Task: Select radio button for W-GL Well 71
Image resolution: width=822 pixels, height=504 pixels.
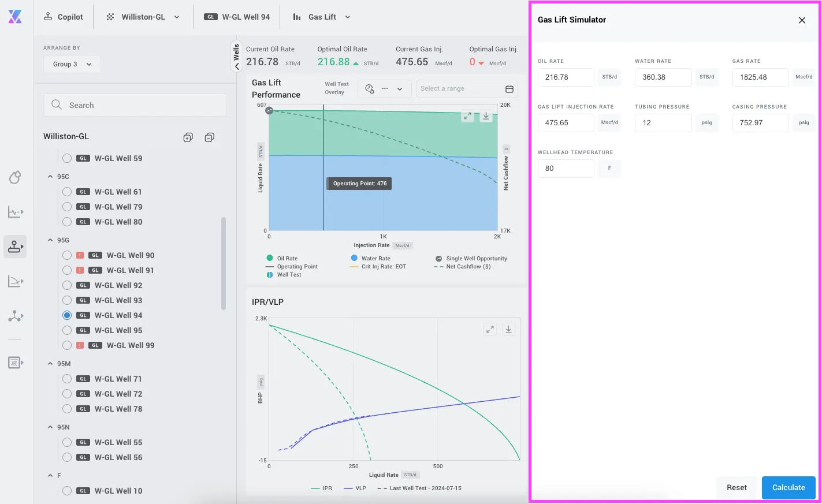Action: coord(67,379)
